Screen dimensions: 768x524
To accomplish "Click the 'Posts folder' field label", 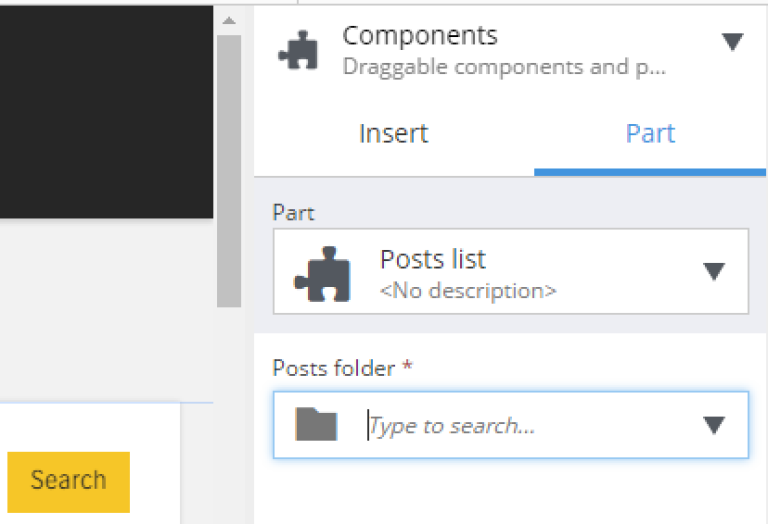I will click(334, 368).
